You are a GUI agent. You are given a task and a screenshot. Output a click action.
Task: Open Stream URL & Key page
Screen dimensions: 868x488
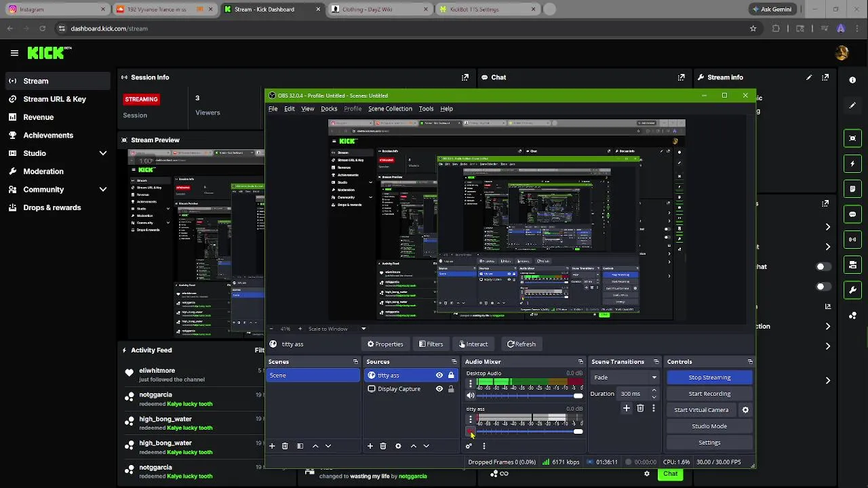54,99
